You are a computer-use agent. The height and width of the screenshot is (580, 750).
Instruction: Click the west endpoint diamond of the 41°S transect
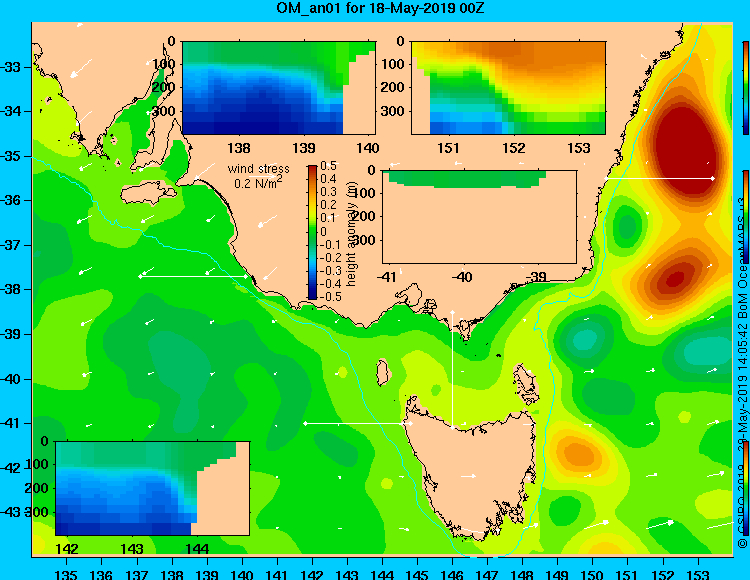pos(305,423)
